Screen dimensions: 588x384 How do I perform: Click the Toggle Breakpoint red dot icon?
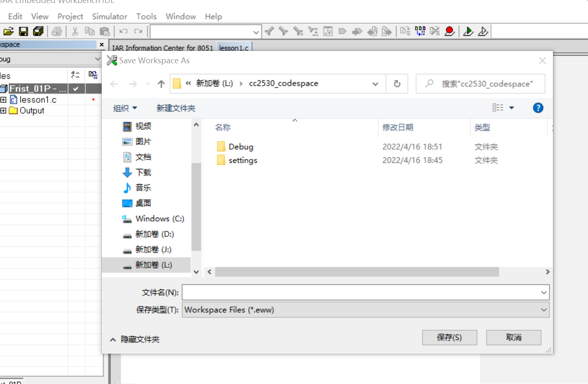450,31
